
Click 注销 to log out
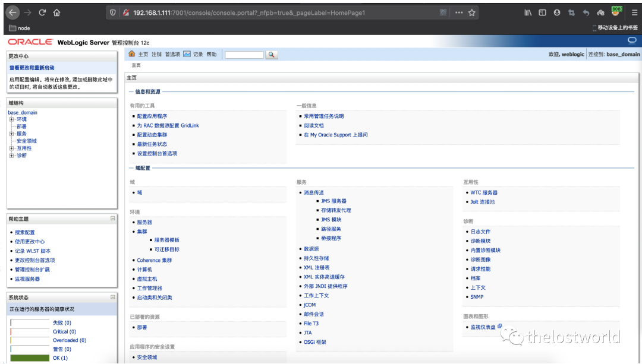click(156, 55)
